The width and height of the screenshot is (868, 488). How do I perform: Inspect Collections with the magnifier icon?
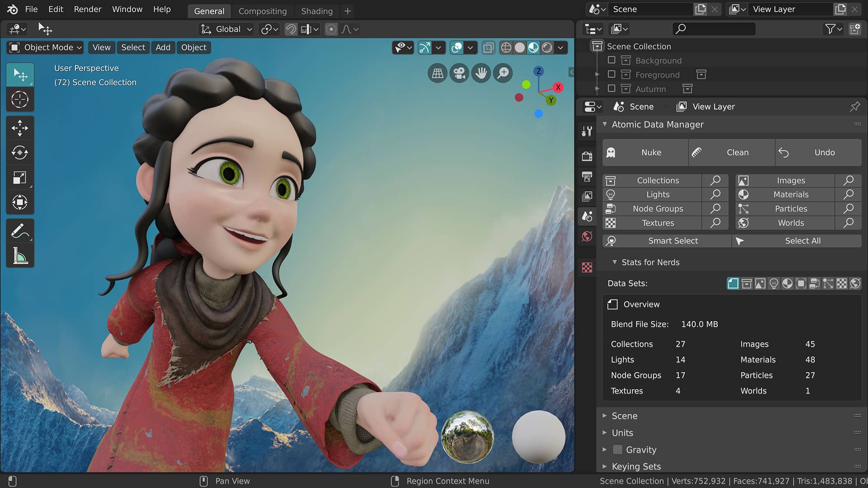[715, 180]
